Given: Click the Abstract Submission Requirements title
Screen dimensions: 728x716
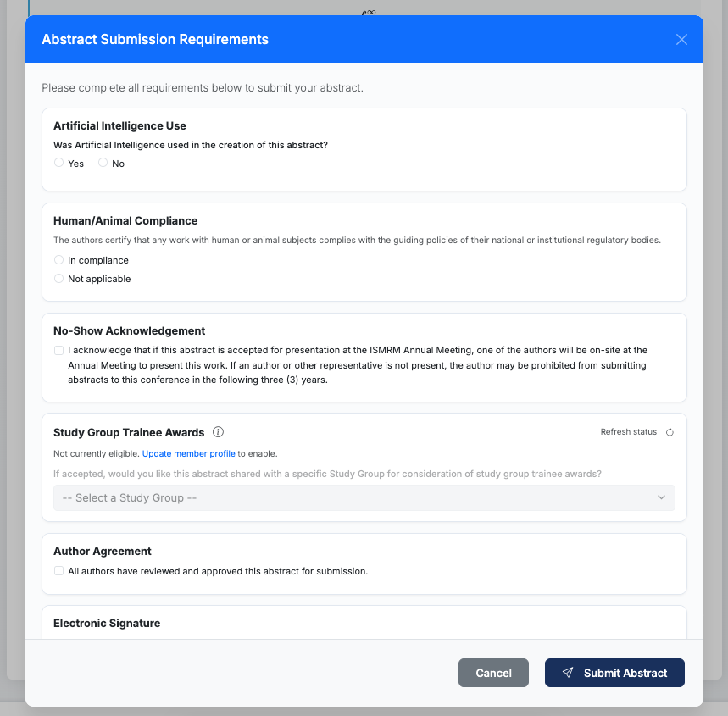Looking at the screenshot, I should (x=155, y=40).
